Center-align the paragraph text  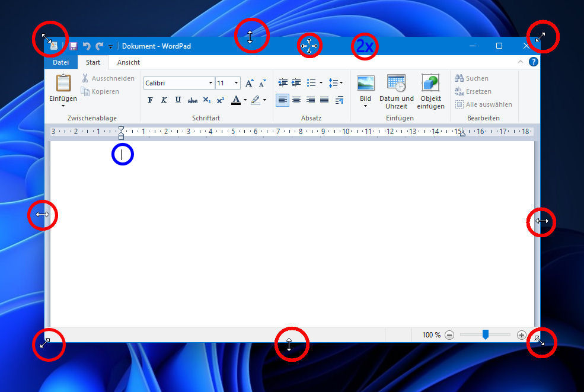[x=296, y=100]
